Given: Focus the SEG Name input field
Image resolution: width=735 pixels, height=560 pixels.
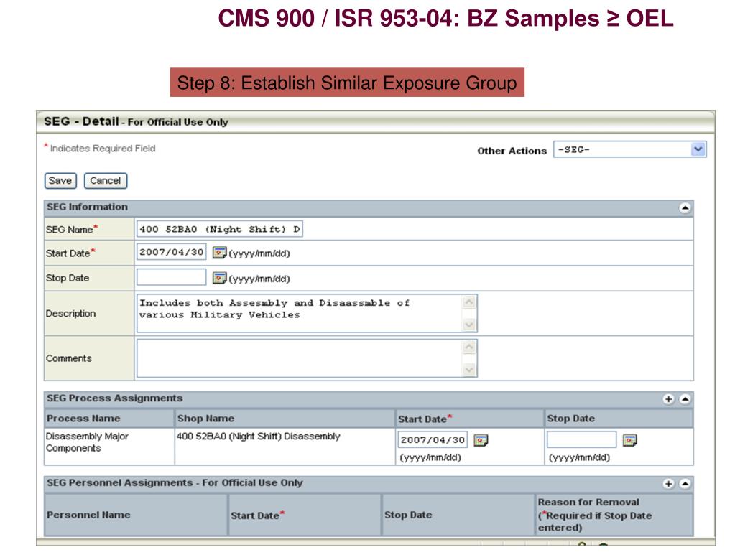Looking at the screenshot, I should click(x=220, y=229).
